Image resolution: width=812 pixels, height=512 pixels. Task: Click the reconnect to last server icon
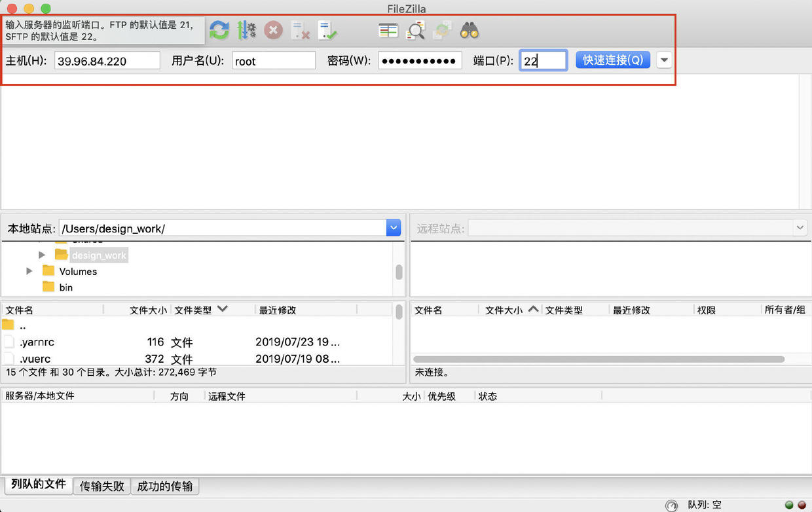click(327, 30)
